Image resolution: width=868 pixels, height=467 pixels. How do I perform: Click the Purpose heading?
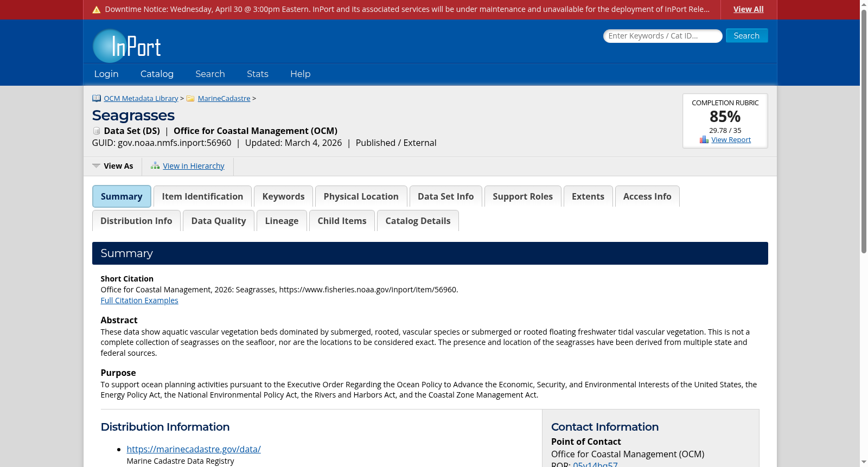tap(118, 373)
